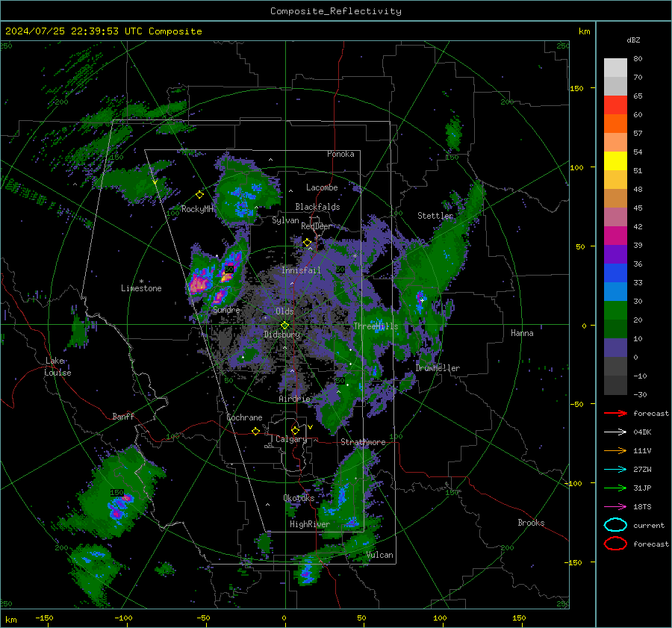
Task: Click the intense storm core west of Sundre
Action: (x=199, y=284)
